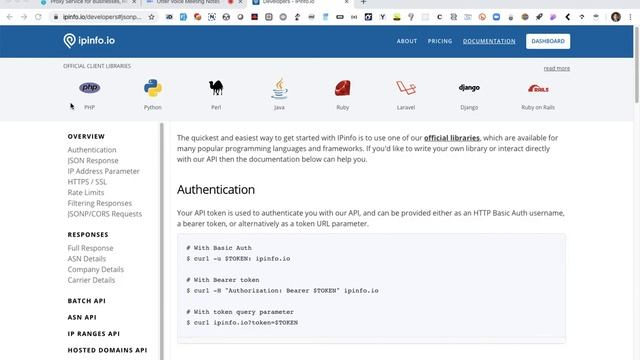Click the bold C extension icon
The image size is (640, 360).
pos(439,17)
